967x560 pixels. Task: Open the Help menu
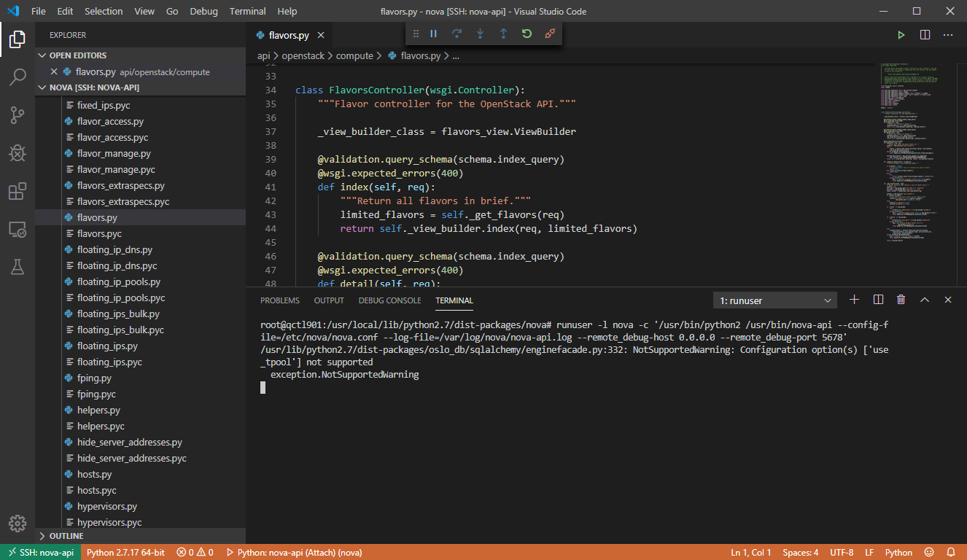pos(287,12)
